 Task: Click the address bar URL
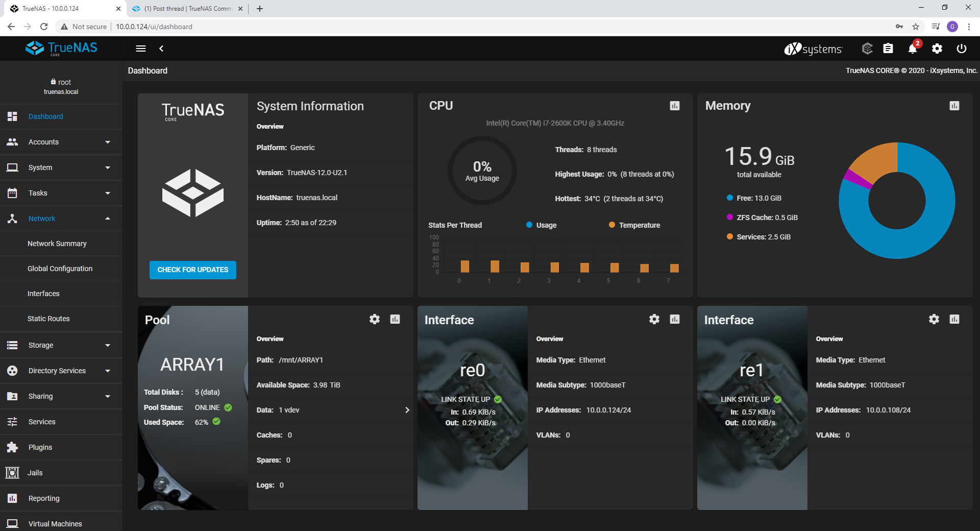(154, 27)
